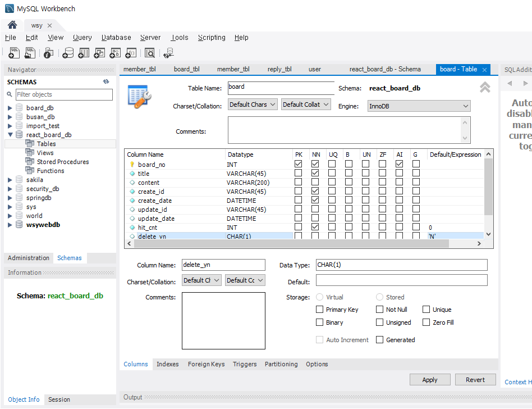The image size is (532, 409).
Task: Open the server inspector info icon
Action: 48,53
